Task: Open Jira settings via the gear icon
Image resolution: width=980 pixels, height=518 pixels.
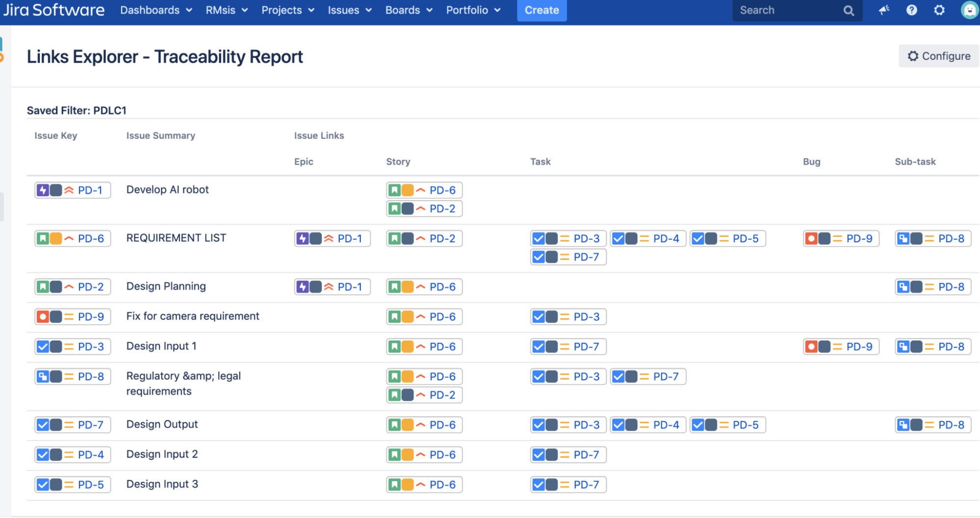Action: pyautogui.click(x=939, y=10)
